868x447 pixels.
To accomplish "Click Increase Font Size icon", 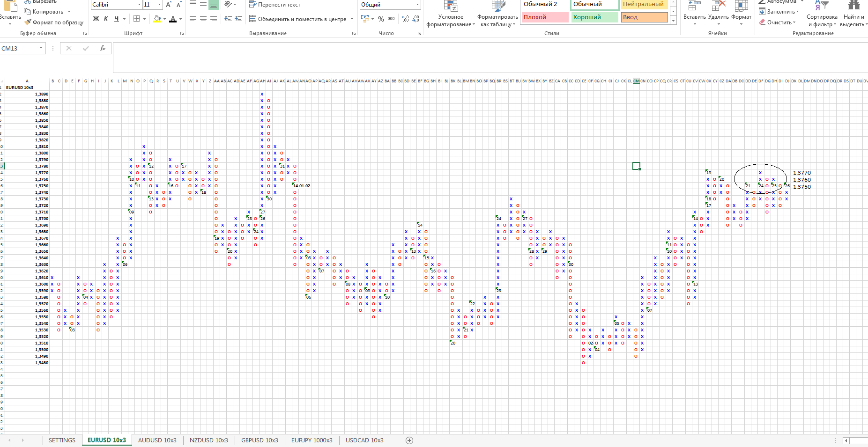I will pyautogui.click(x=169, y=4).
